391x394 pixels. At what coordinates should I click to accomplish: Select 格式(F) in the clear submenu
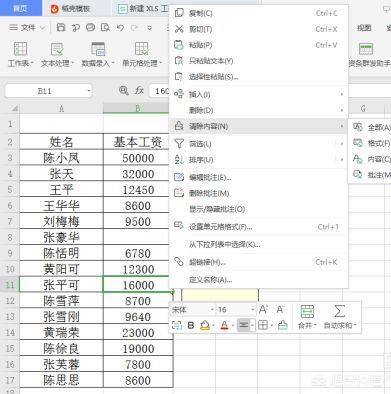370,143
